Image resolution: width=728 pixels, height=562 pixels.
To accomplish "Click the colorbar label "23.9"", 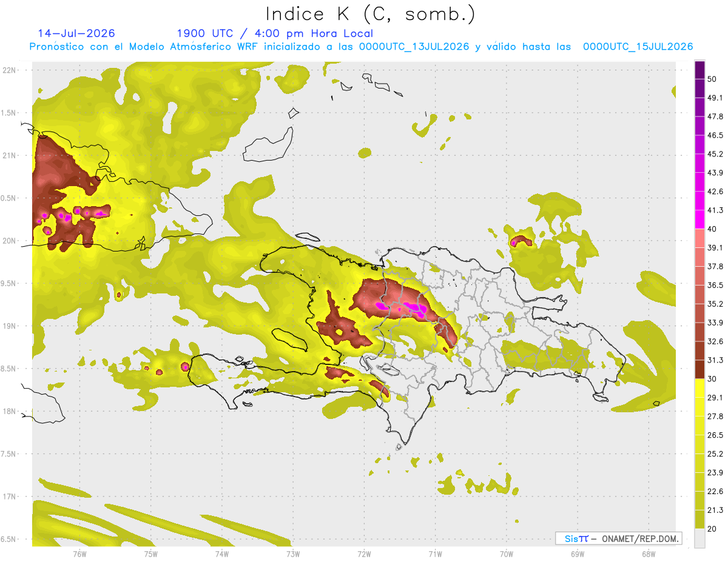I will click(x=715, y=472).
